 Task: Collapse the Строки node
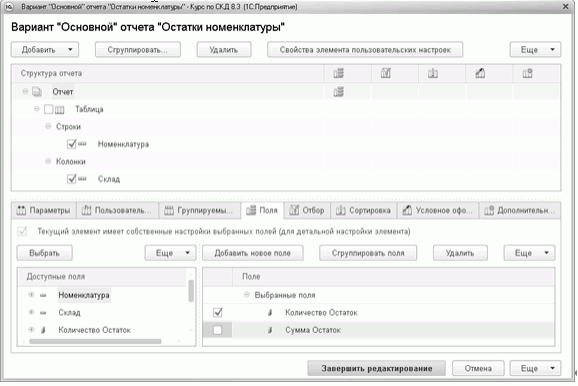point(48,126)
